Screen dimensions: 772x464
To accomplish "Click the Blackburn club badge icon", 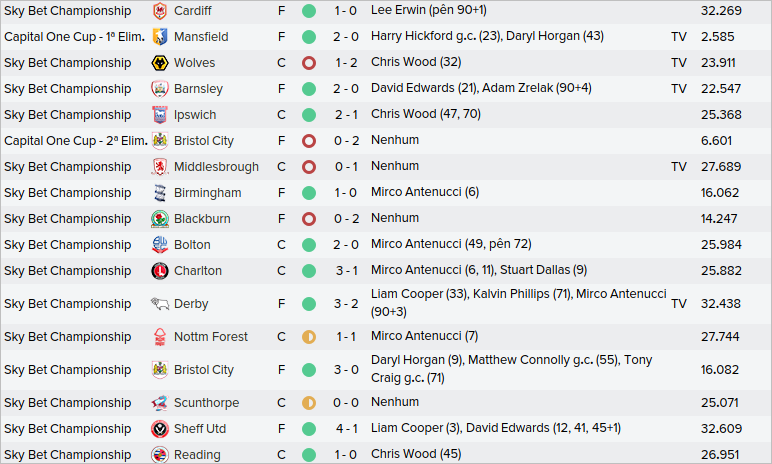I will click(159, 219).
